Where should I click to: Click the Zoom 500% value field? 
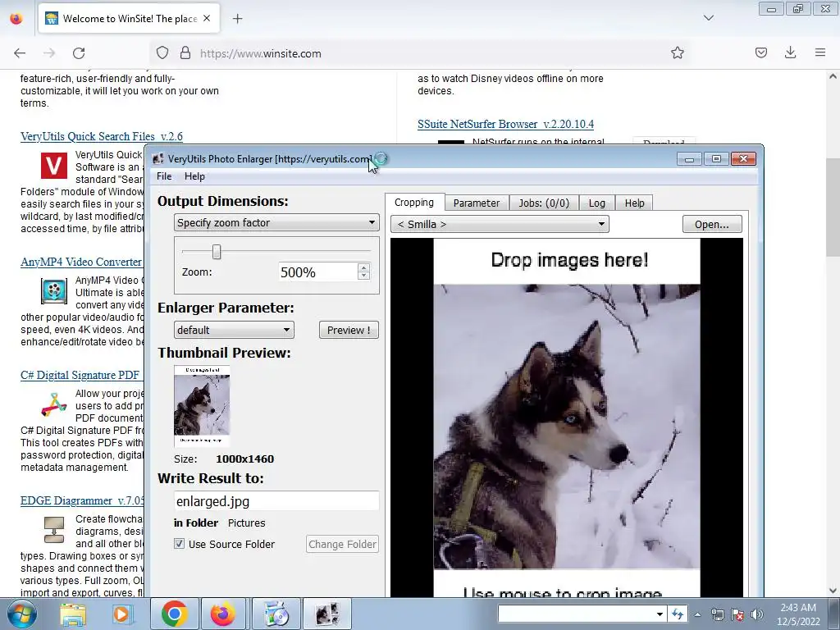coord(317,272)
